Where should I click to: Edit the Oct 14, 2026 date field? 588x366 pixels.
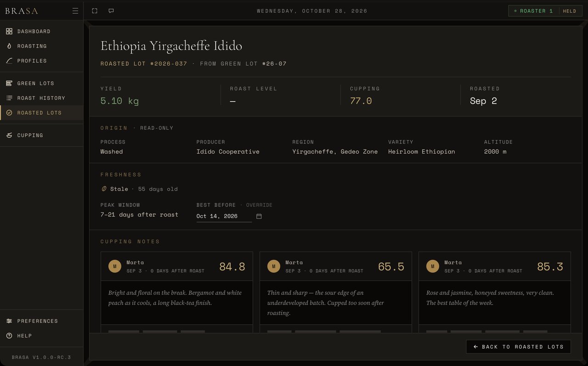[x=224, y=216]
